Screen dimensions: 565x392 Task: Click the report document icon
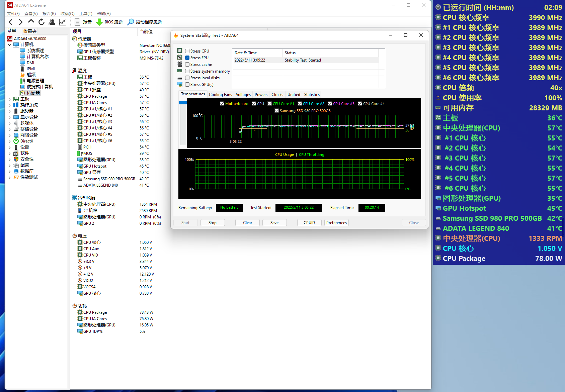coord(78,22)
